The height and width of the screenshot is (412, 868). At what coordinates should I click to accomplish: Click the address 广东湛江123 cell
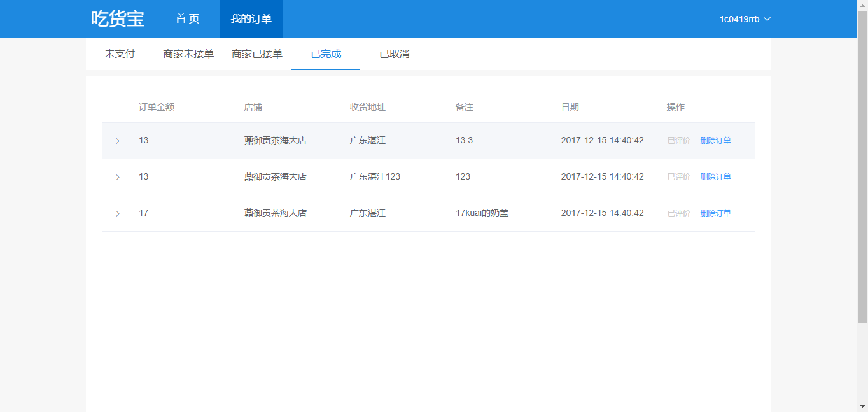pyautogui.click(x=375, y=177)
